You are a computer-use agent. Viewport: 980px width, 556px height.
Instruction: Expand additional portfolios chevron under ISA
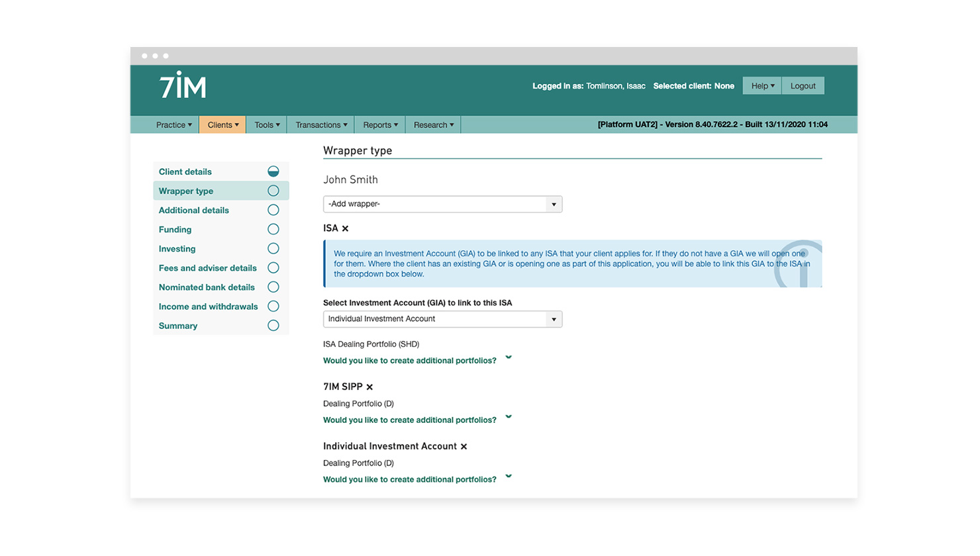coord(509,357)
